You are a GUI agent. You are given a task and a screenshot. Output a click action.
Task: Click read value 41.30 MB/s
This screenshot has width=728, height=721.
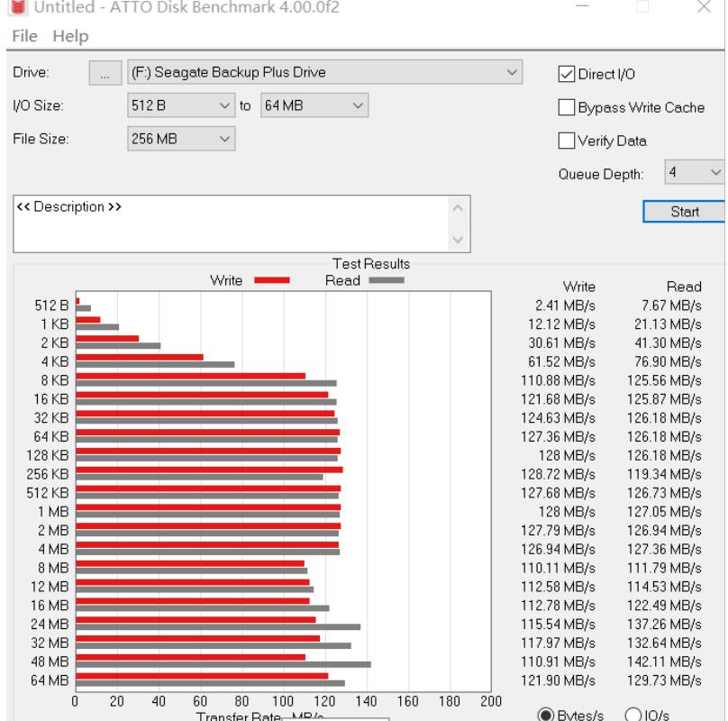click(x=669, y=342)
